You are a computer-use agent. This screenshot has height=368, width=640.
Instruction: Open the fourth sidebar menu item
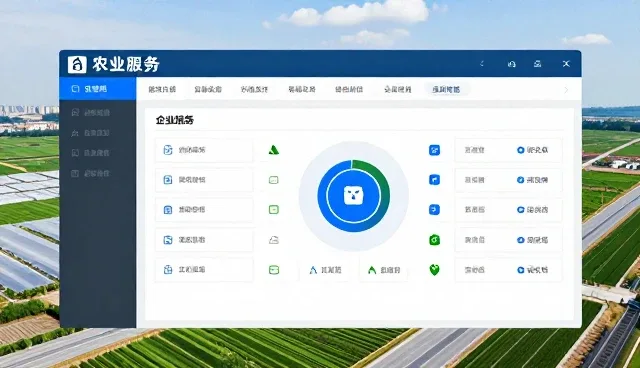98,153
